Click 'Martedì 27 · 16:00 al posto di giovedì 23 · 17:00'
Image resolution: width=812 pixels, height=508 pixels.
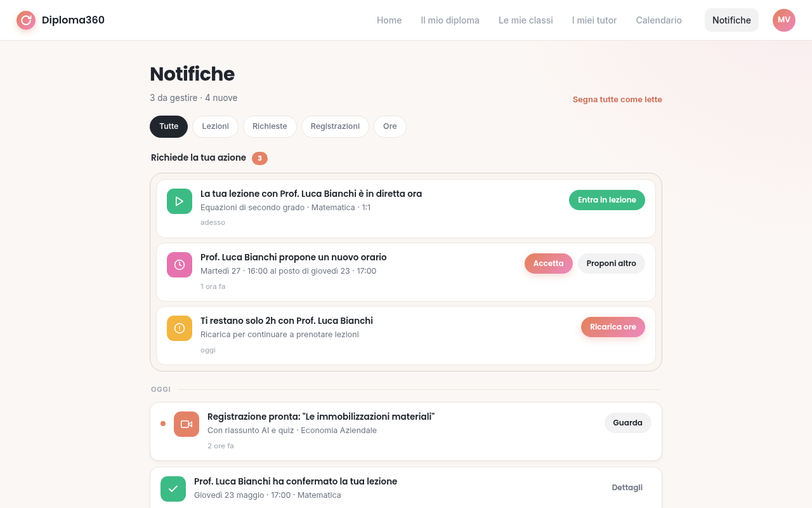[x=289, y=271]
